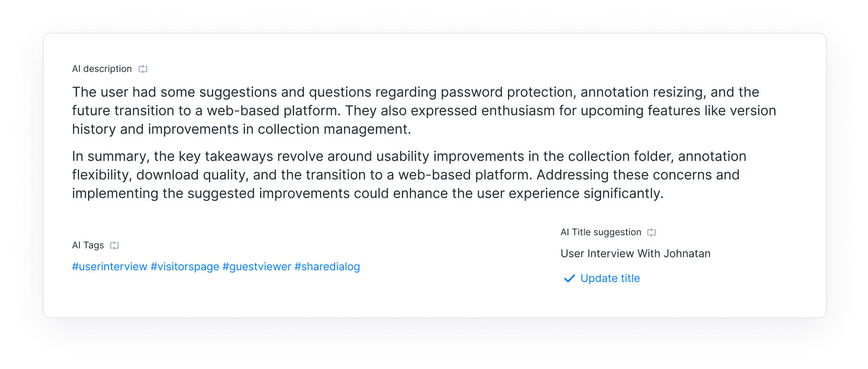This screenshot has height=369, width=868.
Task: Click the AI description label
Action: pyautogui.click(x=102, y=69)
